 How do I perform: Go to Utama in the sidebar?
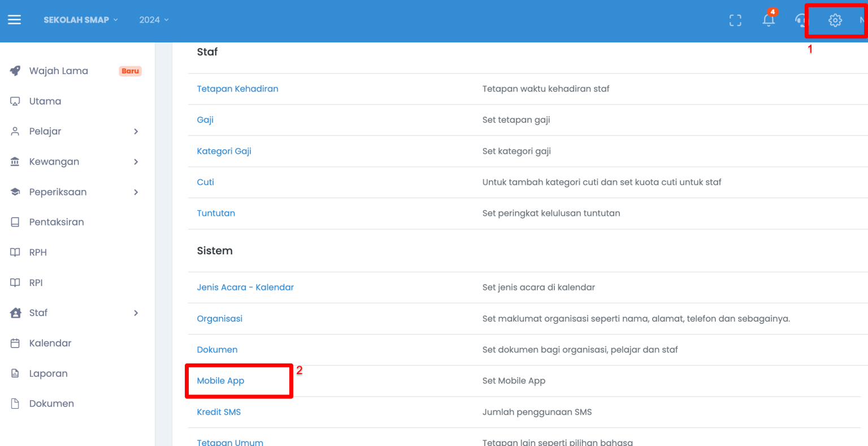(x=45, y=101)
